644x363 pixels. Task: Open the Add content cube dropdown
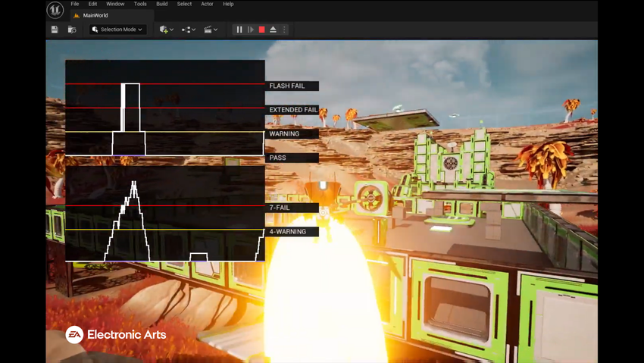pyautogui.click(x=167, y=30)
